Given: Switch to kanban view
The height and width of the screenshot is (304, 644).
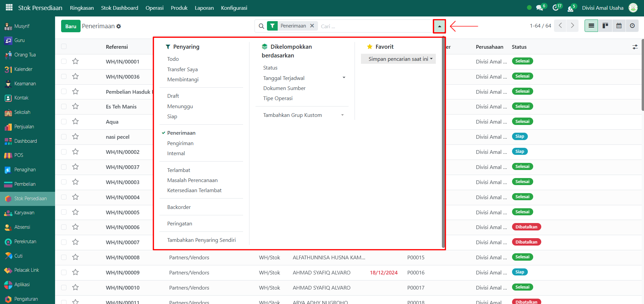Looking at the screenshot, I should coord(605,26).
